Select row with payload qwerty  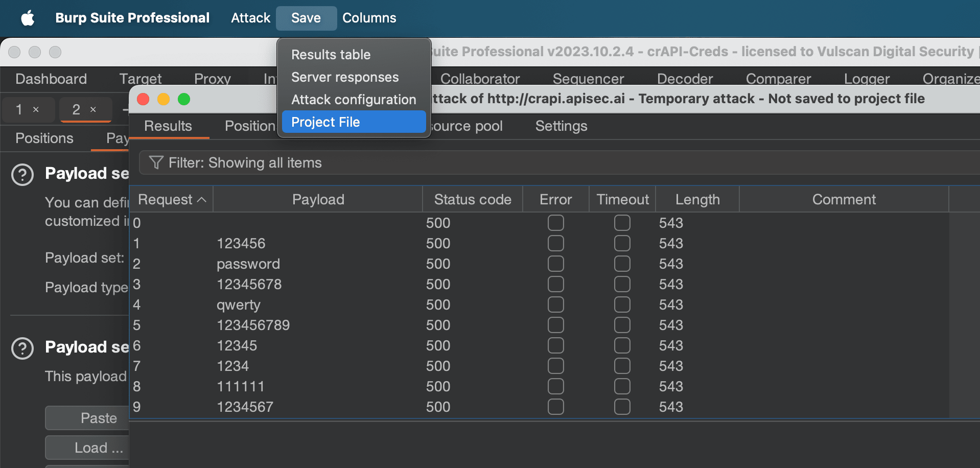click(x=540, y=305)
